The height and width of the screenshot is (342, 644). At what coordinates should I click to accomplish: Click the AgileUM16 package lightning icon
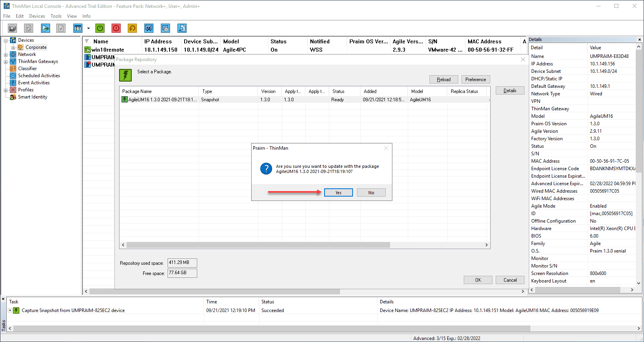[125, 100]
